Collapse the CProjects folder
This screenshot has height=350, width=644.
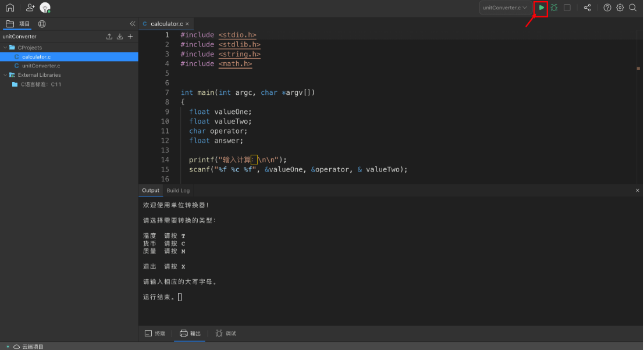(5, 48)
